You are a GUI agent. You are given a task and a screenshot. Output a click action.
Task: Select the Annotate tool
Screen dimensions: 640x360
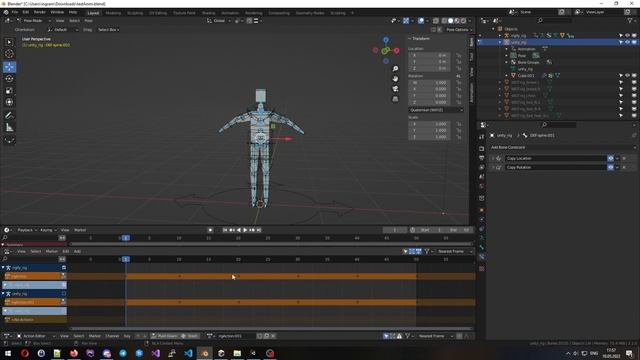tap(9, 116)
